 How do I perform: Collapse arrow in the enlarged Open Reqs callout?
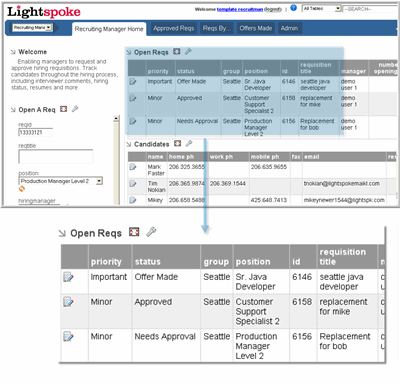pos(62,233)
